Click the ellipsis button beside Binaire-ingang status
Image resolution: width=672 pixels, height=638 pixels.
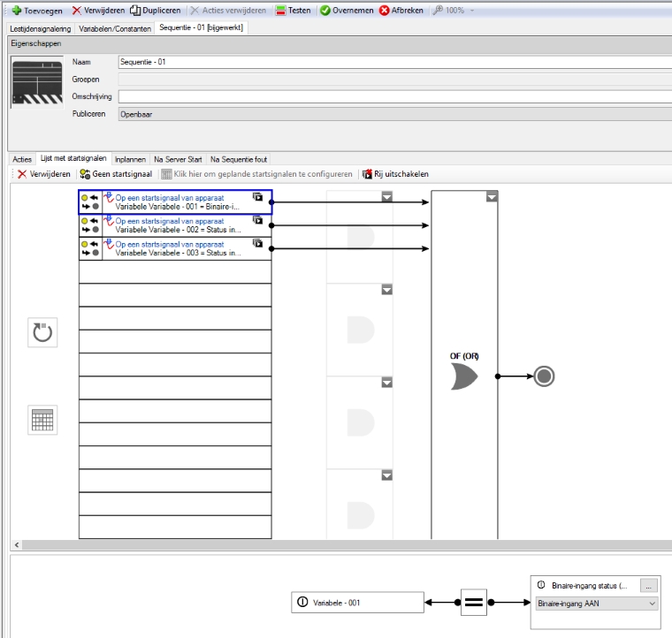(648, 585)
